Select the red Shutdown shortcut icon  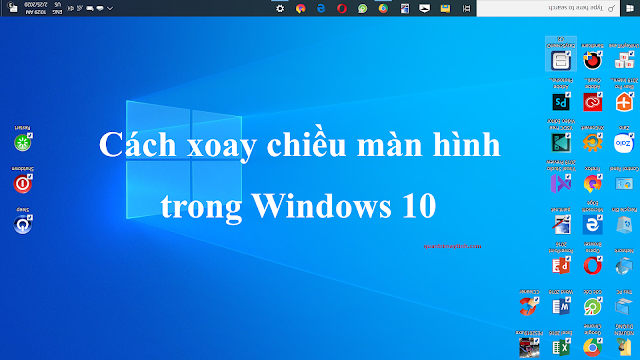pos(22,184)
